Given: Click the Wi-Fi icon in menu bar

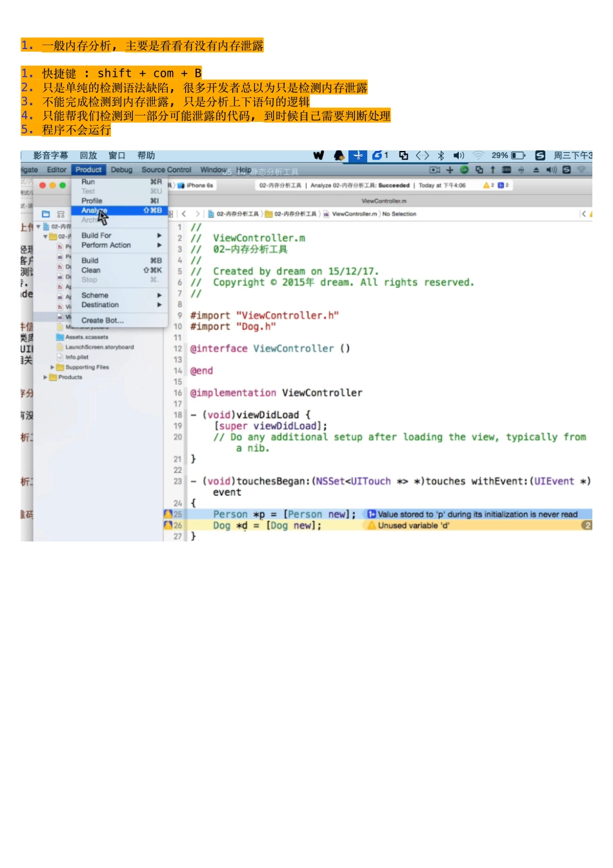Looking at the screenshot, I should [x=478, y=156].
